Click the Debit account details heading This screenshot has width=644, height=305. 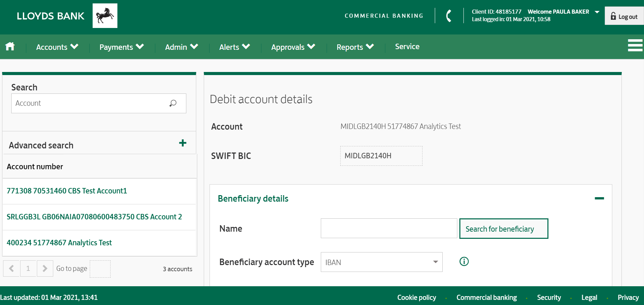coord(261,99)
